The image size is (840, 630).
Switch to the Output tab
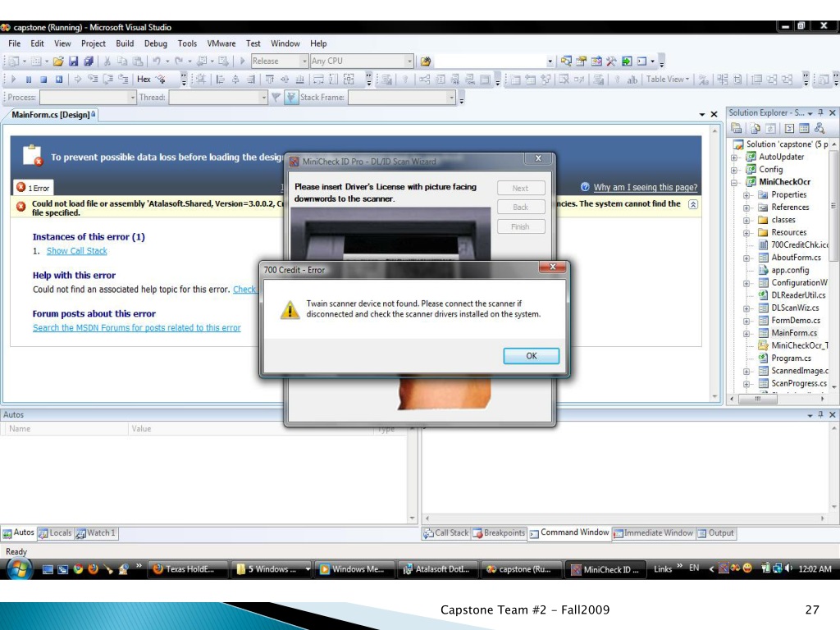[715, 533]
